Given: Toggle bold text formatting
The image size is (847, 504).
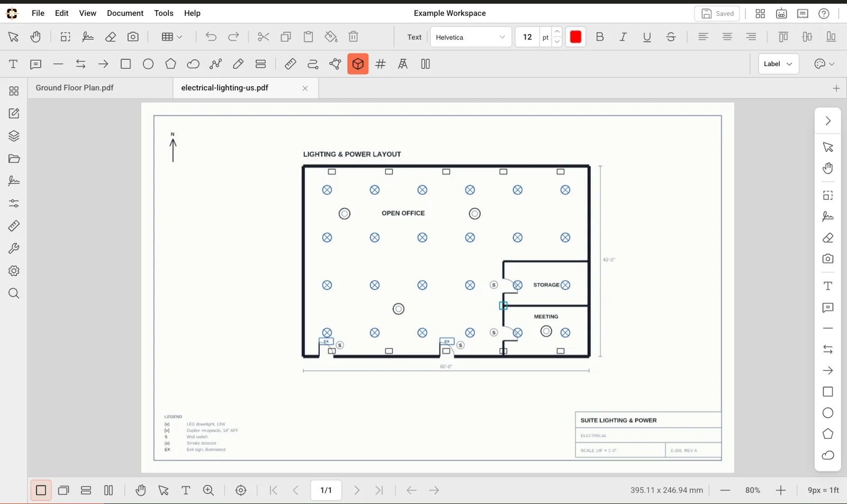Looking at the screenshot, I should click(600, 37).
